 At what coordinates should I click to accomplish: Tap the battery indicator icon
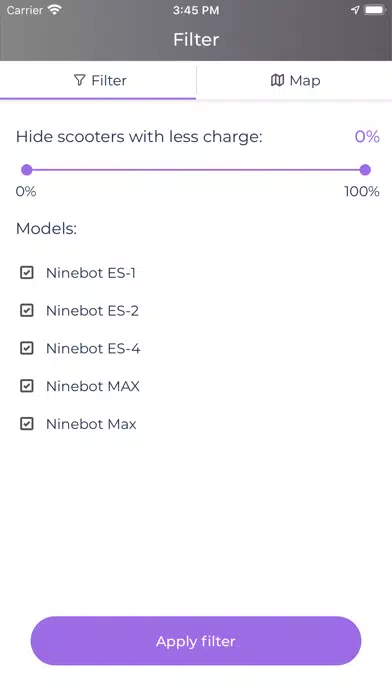click(375, 10)
